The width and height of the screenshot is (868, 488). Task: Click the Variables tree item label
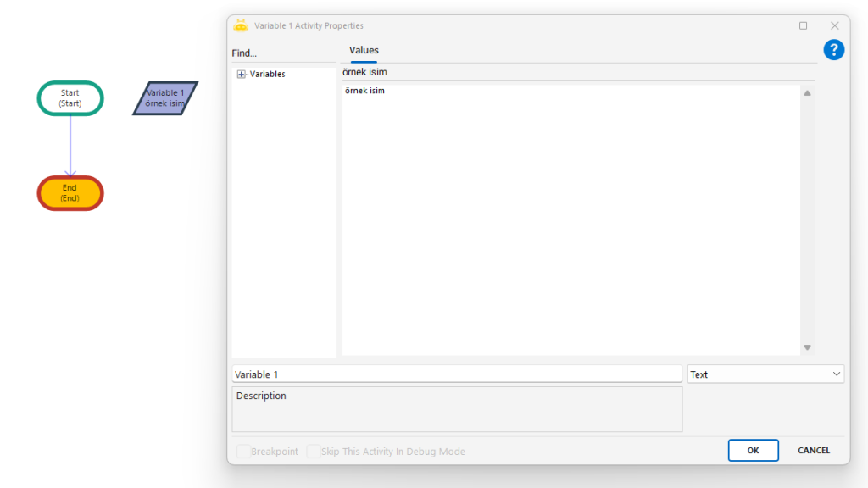pos(267,75)
